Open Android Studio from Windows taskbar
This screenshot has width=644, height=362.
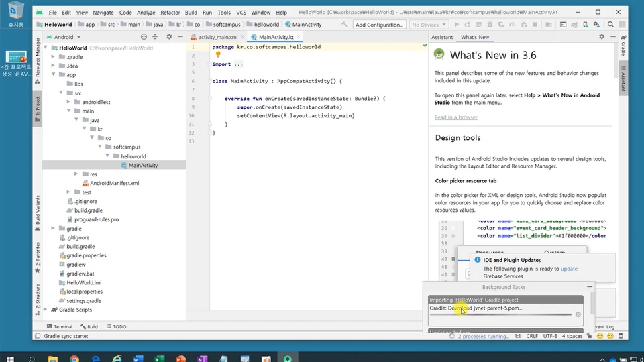coord(288,358)
